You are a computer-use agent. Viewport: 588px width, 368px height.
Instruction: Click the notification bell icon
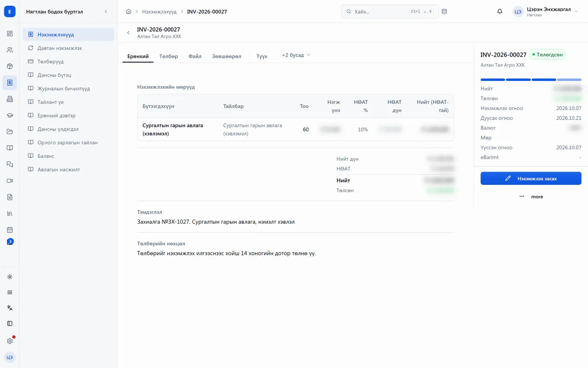(500, 11)
